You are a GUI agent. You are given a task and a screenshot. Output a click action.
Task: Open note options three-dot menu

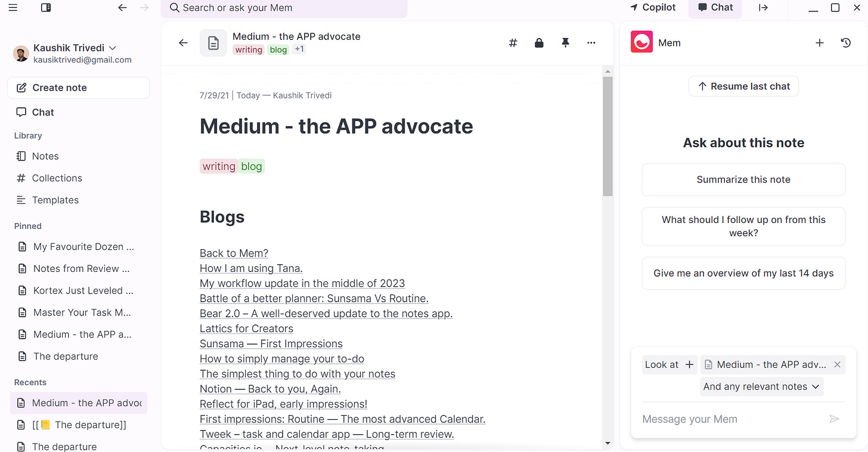(x=591, y=43)
